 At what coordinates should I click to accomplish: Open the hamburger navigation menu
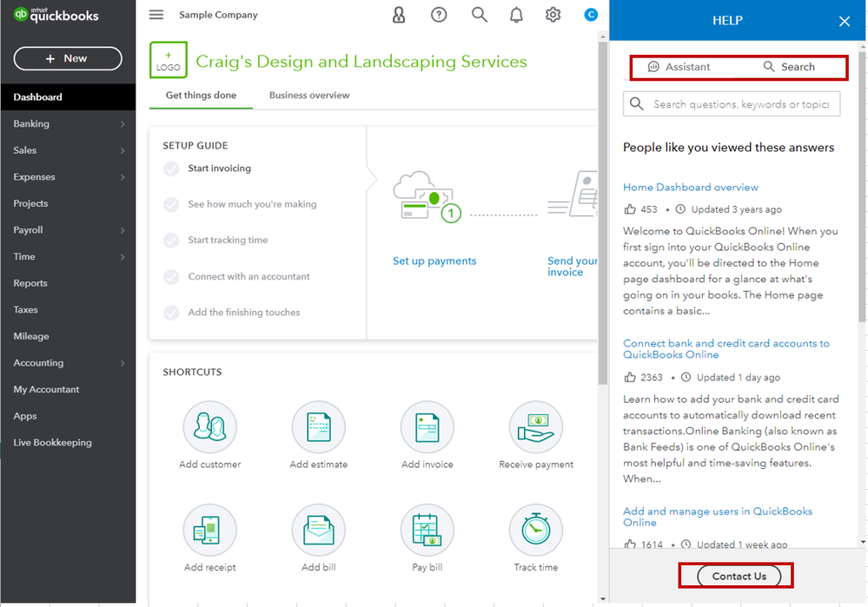pyautogui.click(x=156, y=15)
